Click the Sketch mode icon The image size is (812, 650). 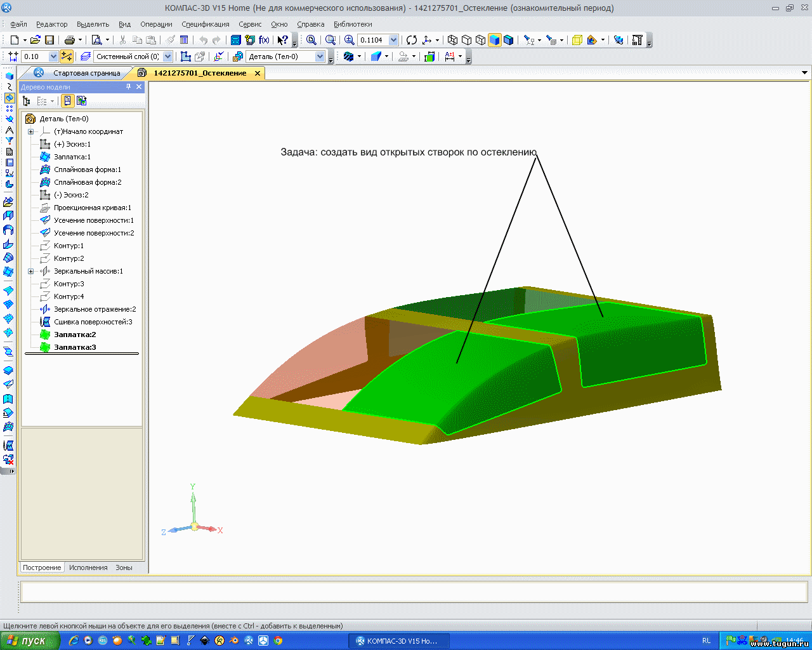pyautogui.click(x=186, y=56)
